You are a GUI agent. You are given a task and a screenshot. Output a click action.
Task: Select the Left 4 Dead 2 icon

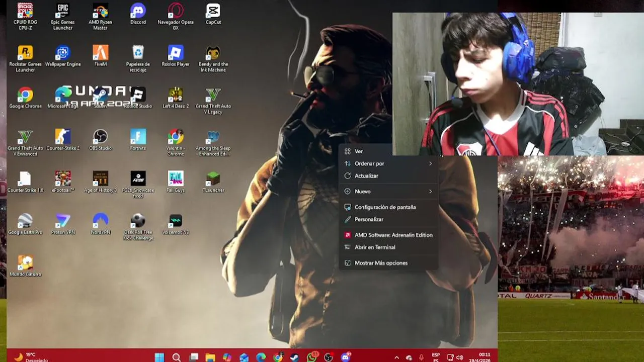click(x=176, y=98)
